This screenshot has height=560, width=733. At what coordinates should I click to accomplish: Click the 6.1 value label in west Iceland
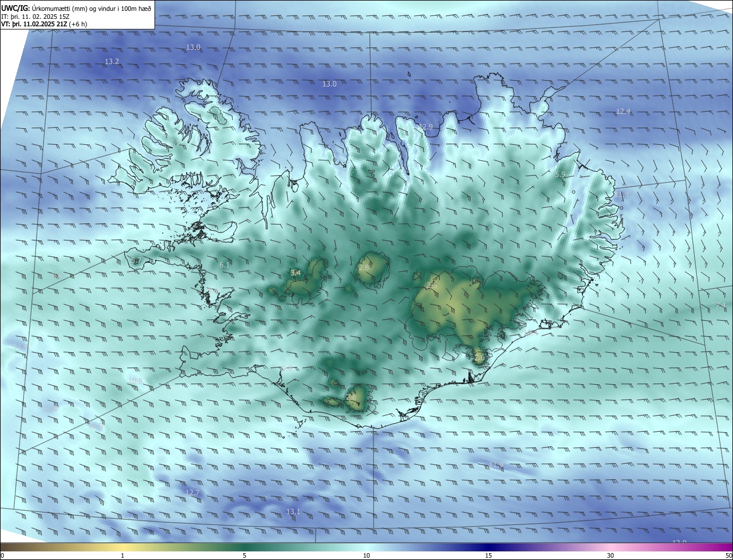pos(224,265)
